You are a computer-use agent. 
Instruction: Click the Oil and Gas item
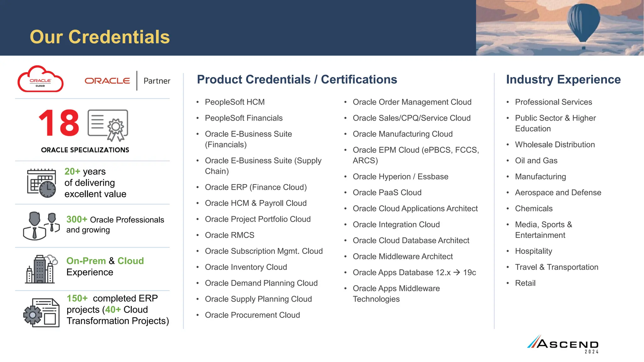click(536, 161)
